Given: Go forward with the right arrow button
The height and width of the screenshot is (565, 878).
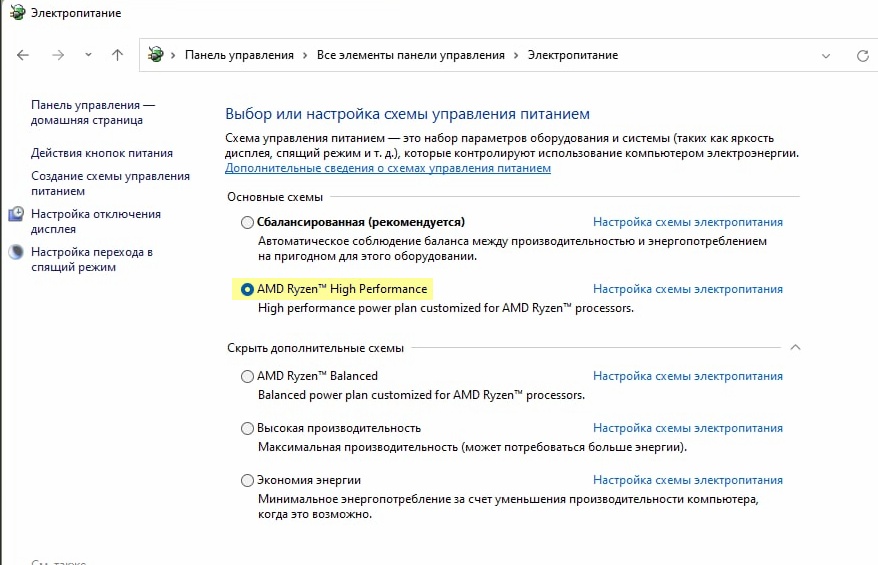Looking at the screenshot, I should coord(58,55).
